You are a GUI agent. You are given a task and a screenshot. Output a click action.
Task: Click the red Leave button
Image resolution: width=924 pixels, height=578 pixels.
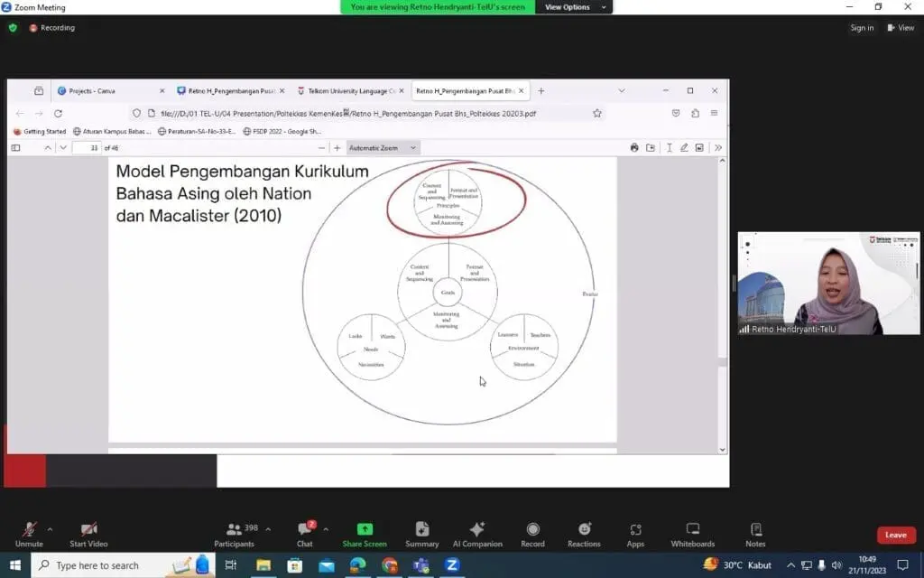click(895, 535)
